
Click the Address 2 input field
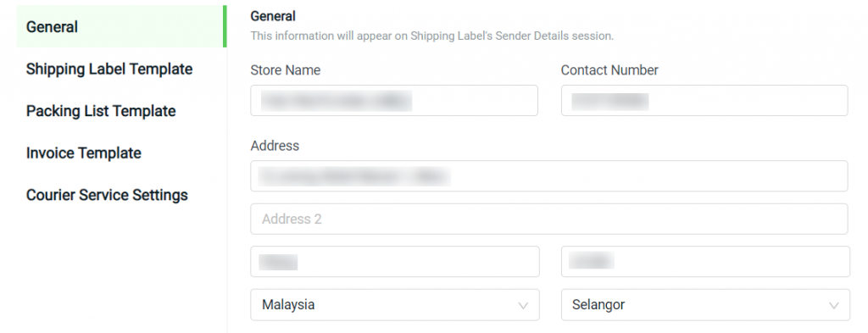click(548, 219)
